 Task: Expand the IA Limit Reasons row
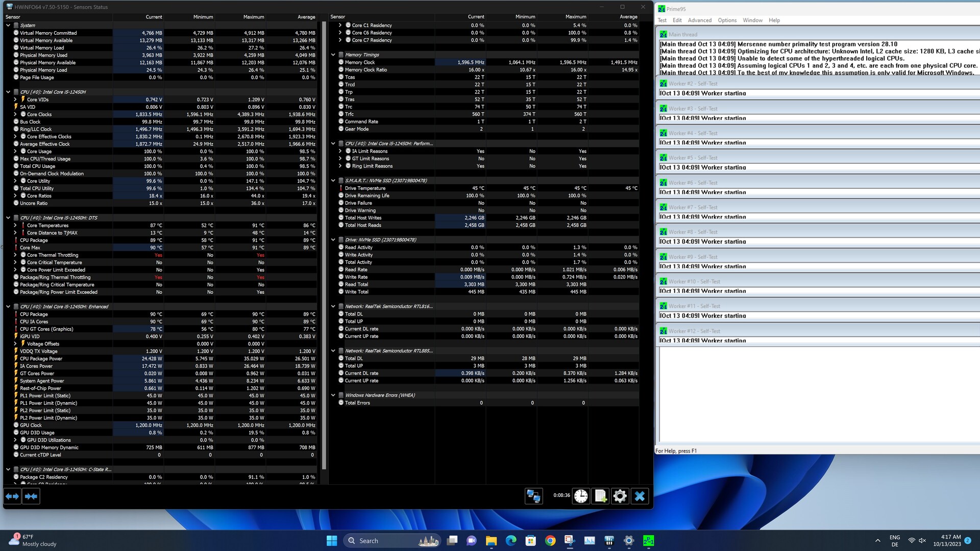click(340, 151)
